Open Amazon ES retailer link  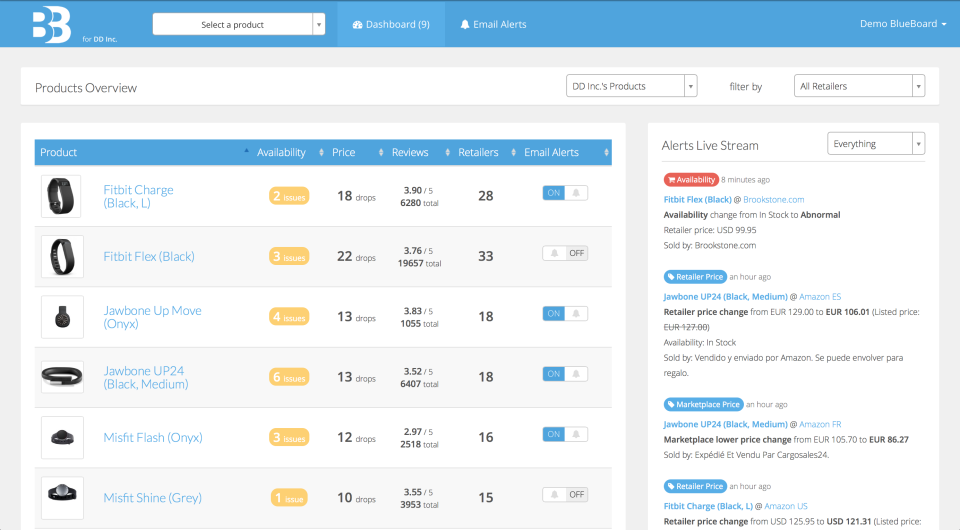click(820, 297)
